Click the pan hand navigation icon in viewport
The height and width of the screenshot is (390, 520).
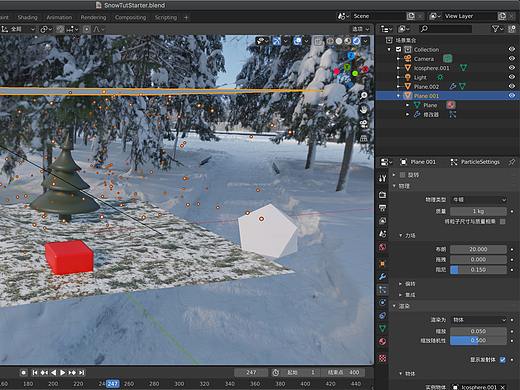[x=364, y=110]
